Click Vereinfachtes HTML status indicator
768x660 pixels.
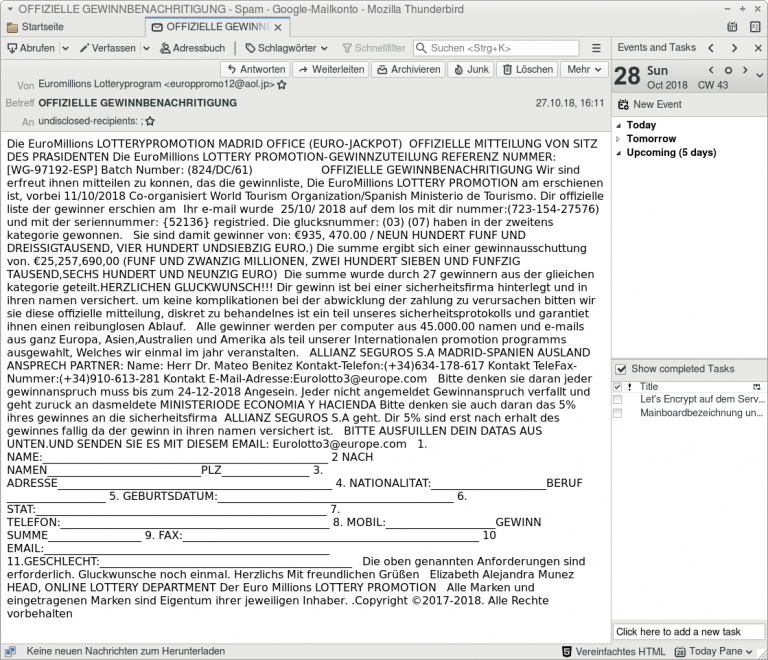coord(613,651)
